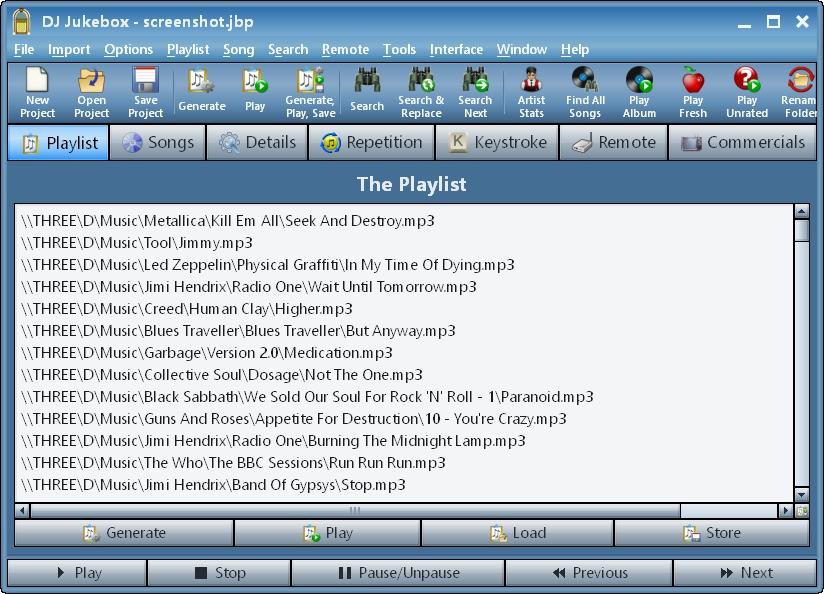Open the Remote menu in the menu bar
This screenshot has width=824, height=594.
pos(345,49)
